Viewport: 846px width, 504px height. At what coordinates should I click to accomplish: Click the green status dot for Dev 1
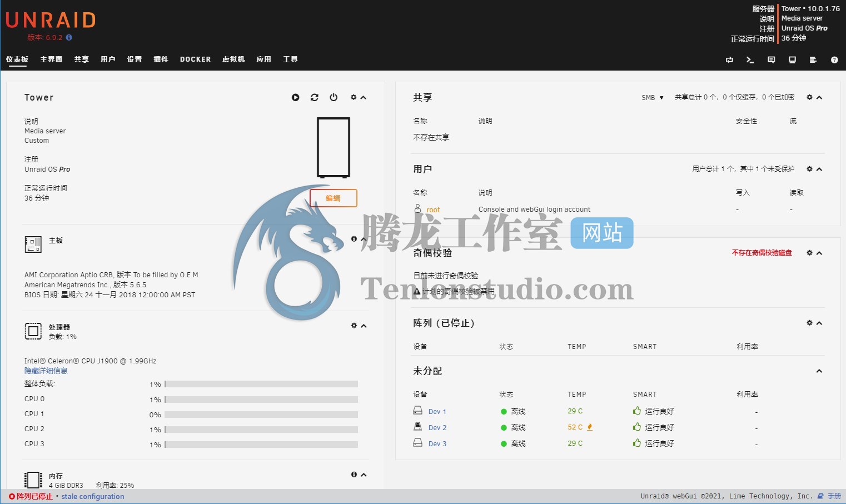click(504, 412)
